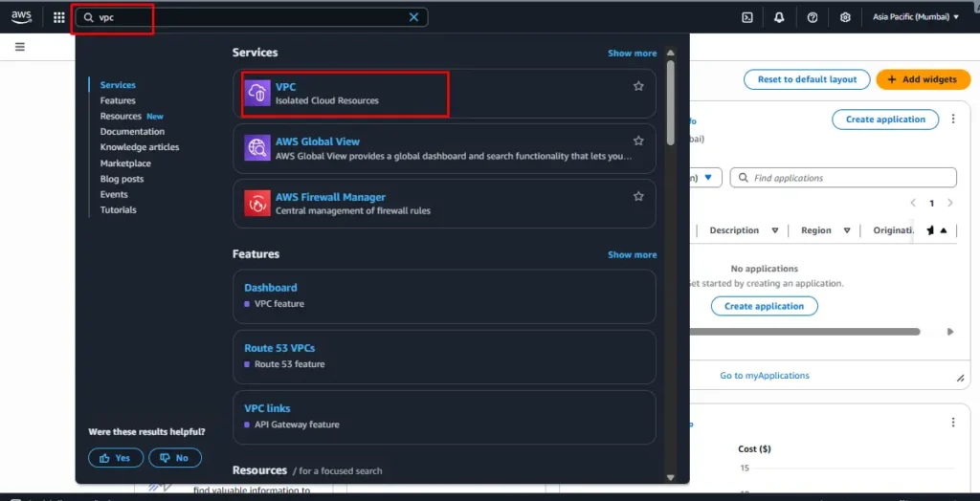This screenshot has height=501, width=980.
Task: Open the Route 53 VPCs feature
Action: (279, 348)
